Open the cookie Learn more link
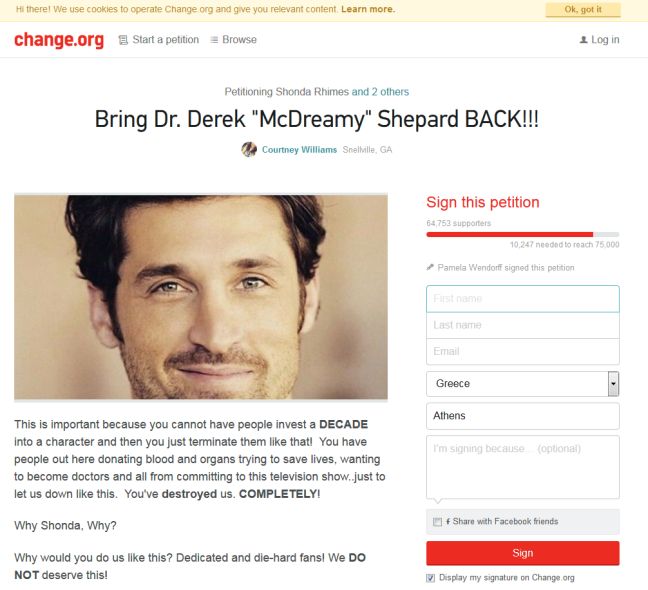The height and width of the screenshot is (590, 648). tap(368, 9)
